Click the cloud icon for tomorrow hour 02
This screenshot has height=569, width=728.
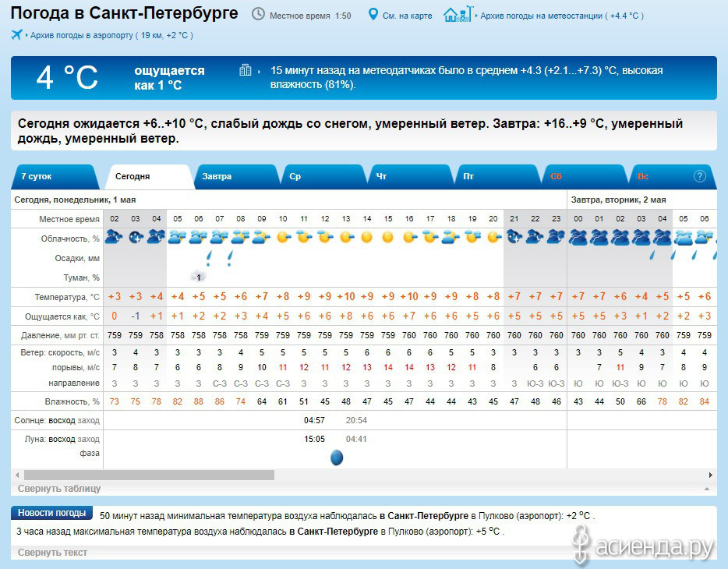coord(620,238)
